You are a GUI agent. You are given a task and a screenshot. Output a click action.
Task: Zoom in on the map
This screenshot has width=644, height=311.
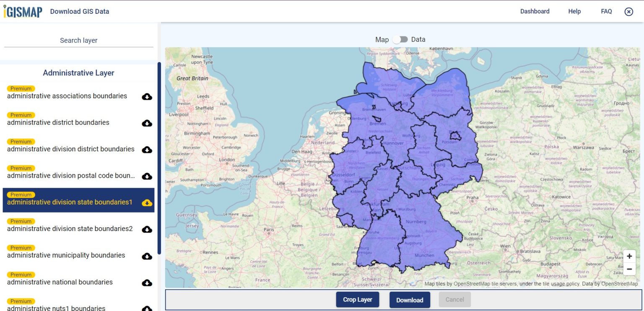(629, 256)
